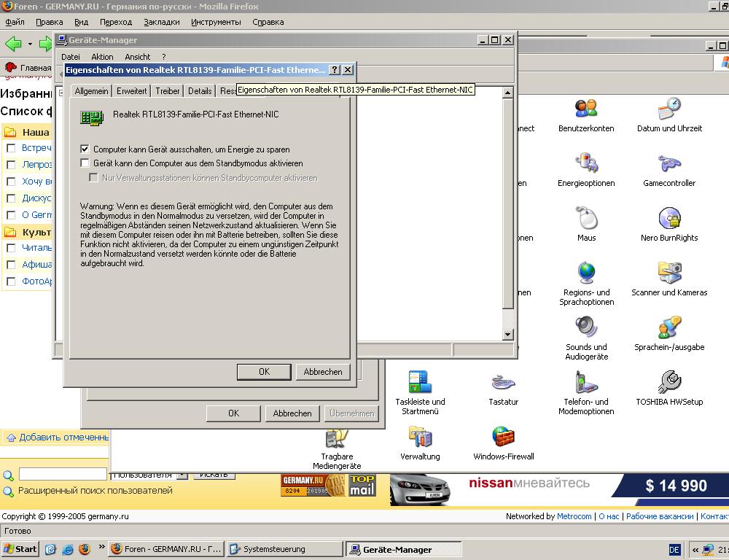Open the Tastatur icon
729x560 pixels.
click(503, 389)
